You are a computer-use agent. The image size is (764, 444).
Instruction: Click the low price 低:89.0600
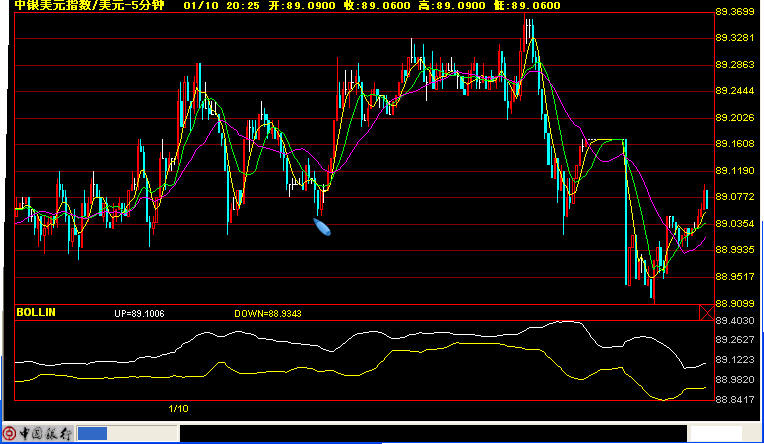[527, 6]
